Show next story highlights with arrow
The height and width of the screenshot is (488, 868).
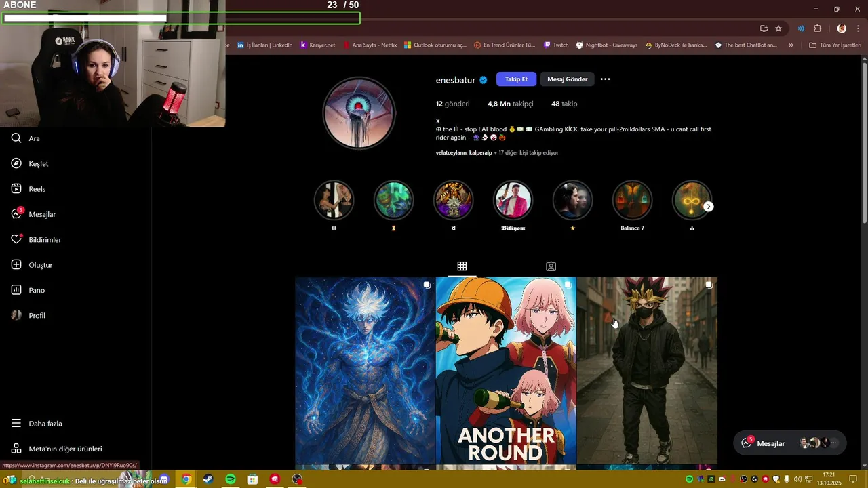708,207
